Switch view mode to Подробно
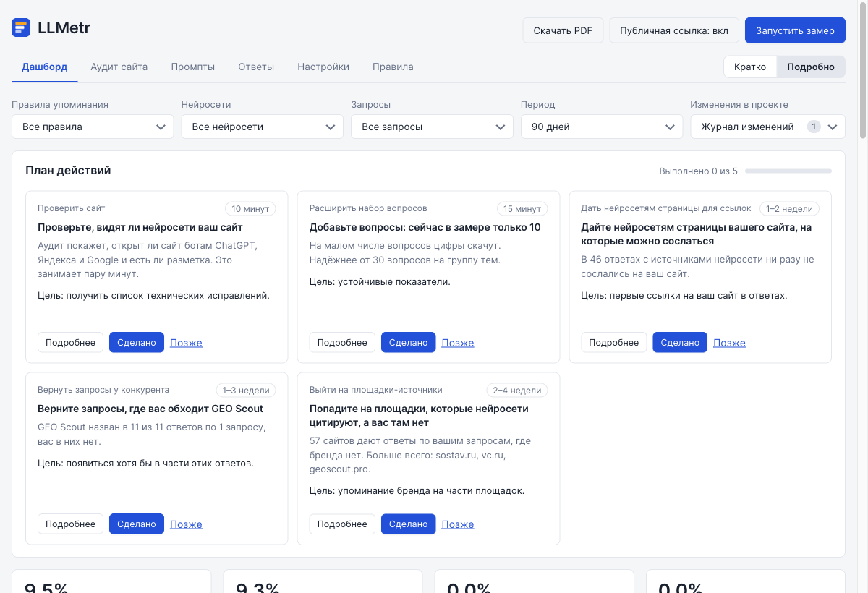The image size is (868, 593). point(811,67)
